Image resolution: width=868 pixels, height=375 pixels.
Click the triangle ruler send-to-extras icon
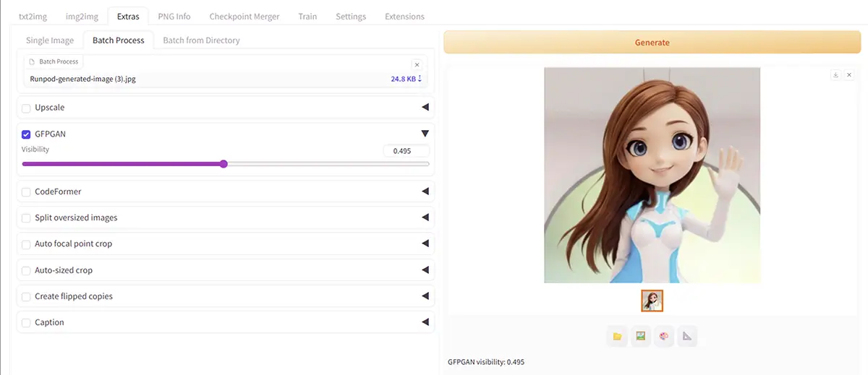click(687, 336)
